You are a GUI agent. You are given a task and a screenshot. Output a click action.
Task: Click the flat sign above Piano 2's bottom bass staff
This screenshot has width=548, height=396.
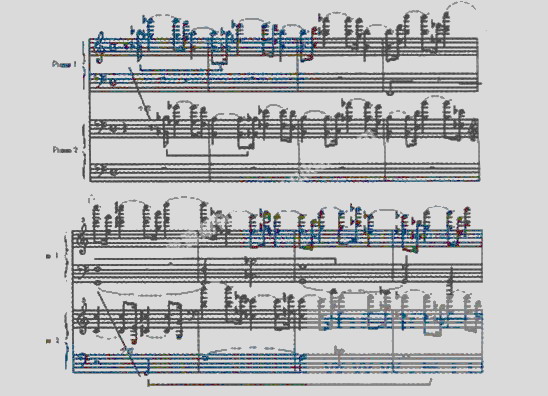point(338,350)
